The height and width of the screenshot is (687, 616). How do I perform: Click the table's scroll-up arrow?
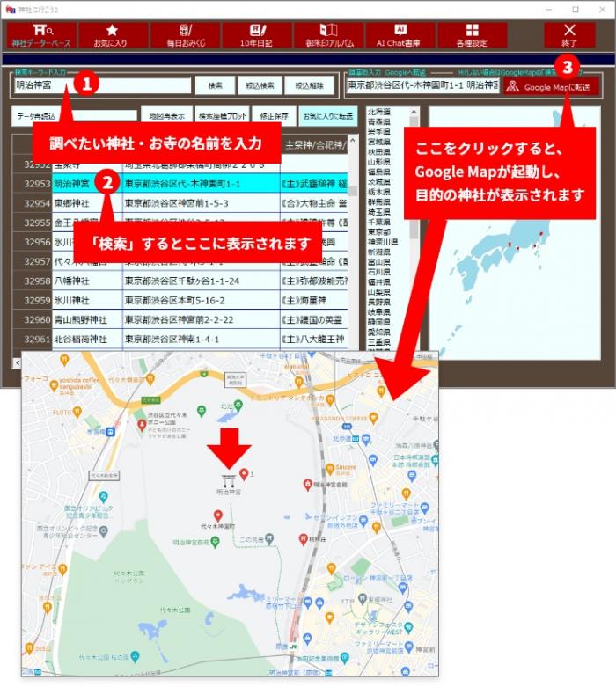point(353,140)
